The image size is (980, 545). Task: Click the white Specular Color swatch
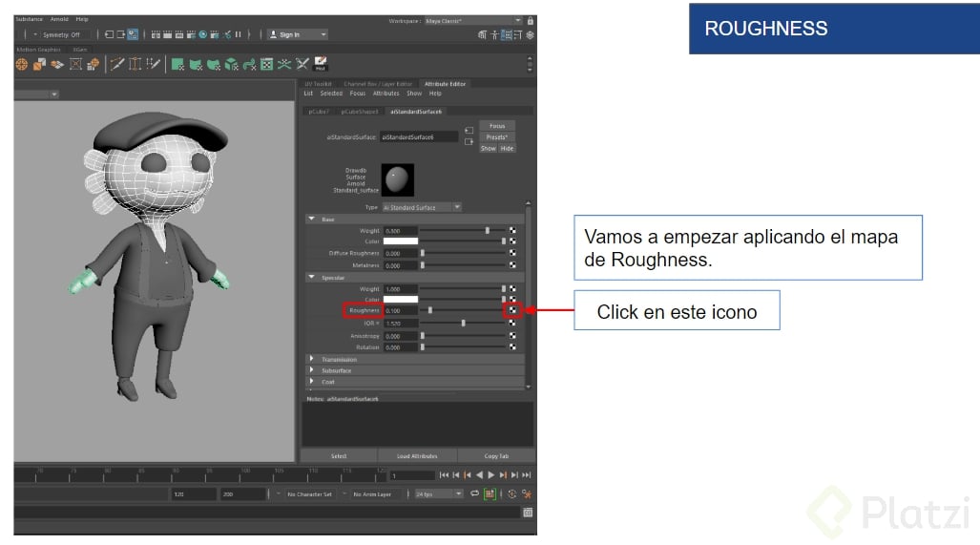coord(400,300)
